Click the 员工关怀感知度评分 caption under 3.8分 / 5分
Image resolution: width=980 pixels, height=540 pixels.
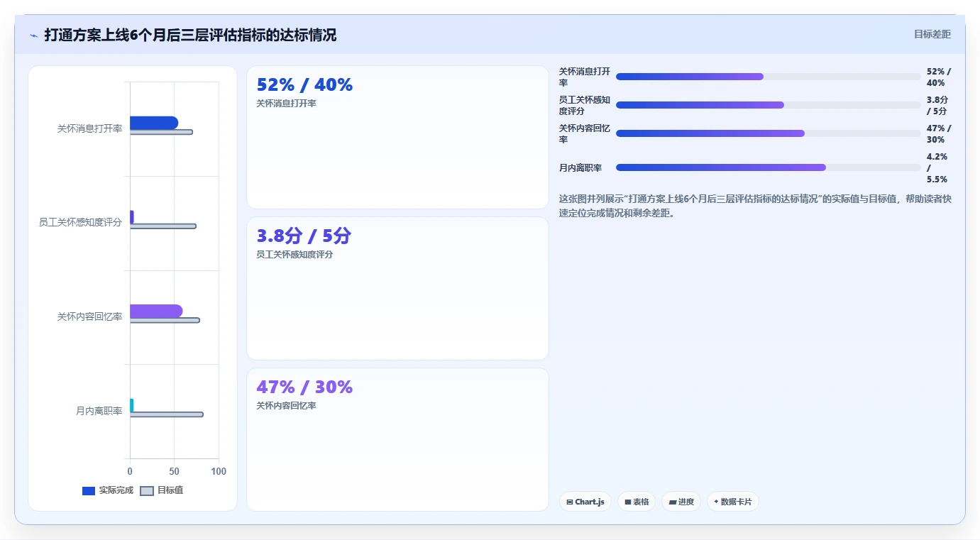(x=294, y=255)
